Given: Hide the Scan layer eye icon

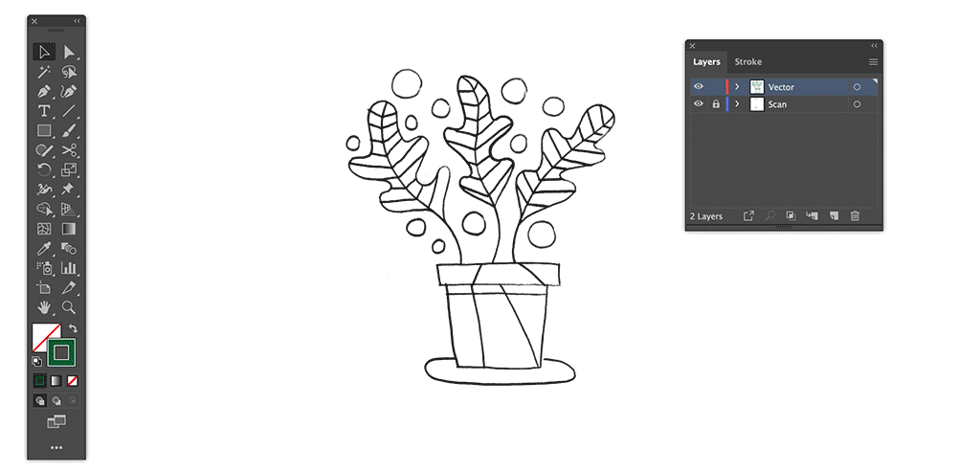Looking at the screenshot, I should click(699, 104).
